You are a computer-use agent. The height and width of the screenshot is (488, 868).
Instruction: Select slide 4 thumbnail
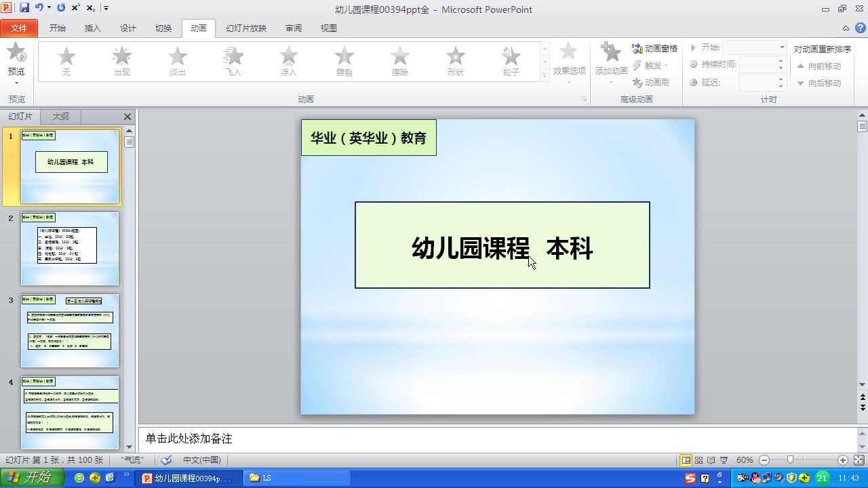(70, 413)
